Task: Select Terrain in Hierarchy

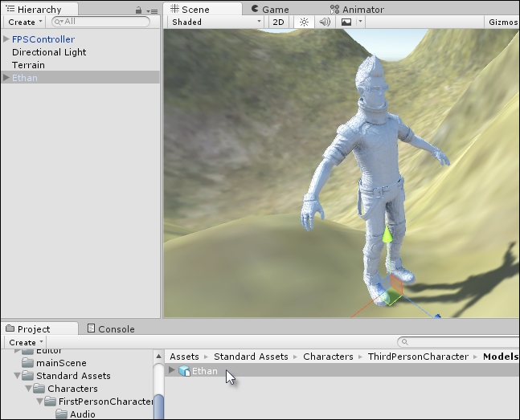Action: tap(28, 65)
